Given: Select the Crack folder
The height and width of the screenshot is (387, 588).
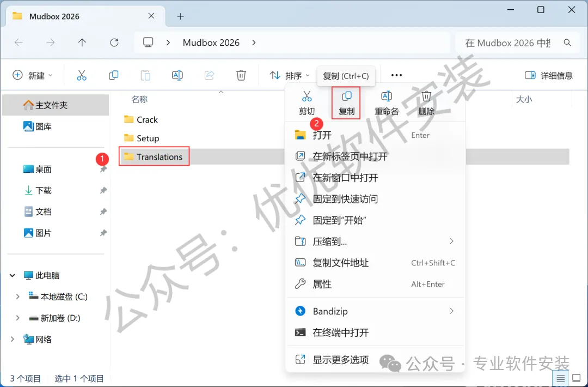Looking at the screenshot, I should [x=140, y=120].
